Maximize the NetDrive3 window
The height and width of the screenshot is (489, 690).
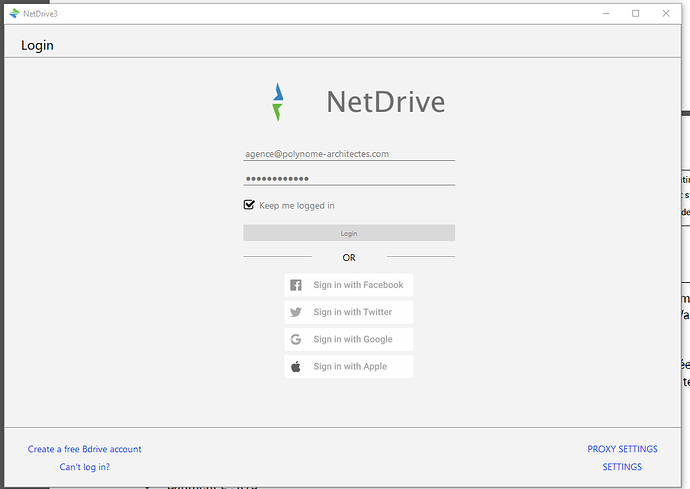pyautogui.click(x=635, y=14)
